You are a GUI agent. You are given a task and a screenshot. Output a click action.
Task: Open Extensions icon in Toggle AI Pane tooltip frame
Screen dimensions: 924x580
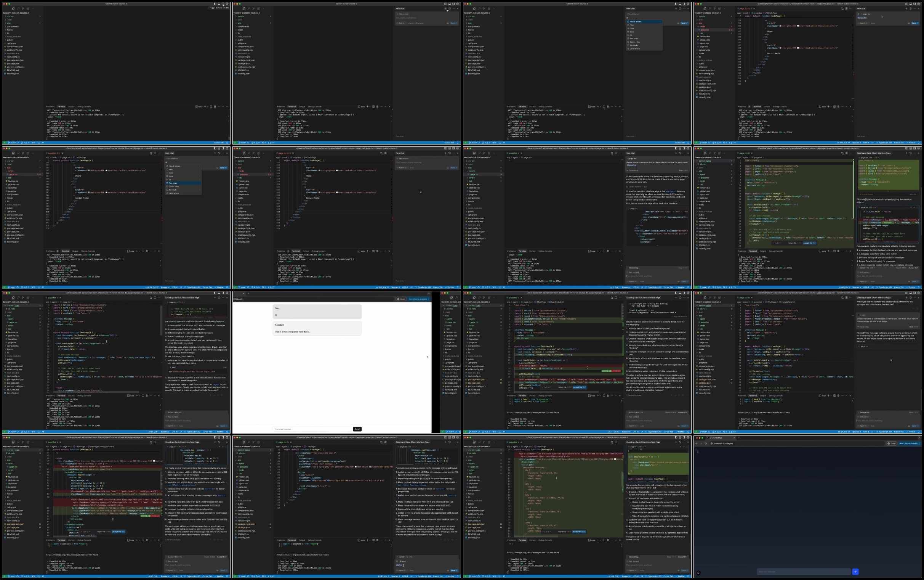tap(28, 8)
